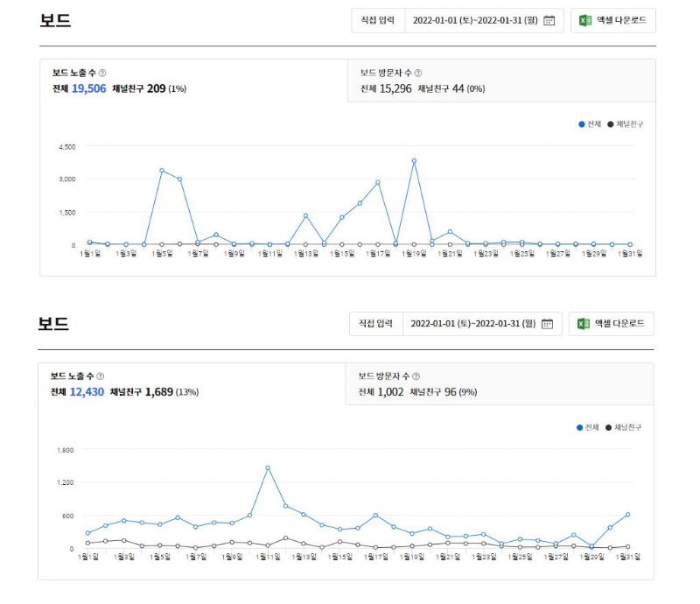This screenshot has height=604, width=700.
Task: Open calendar icon in top date range field
Action: [549, 20]
